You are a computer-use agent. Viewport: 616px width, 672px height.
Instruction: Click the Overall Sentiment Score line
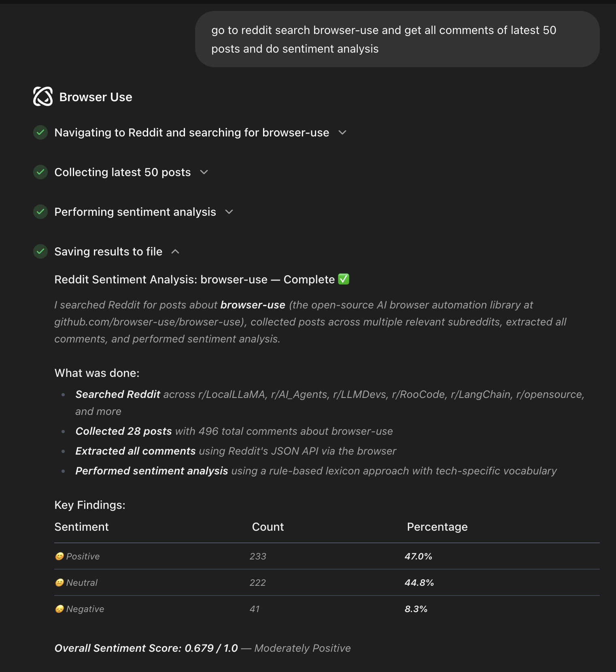202,648
